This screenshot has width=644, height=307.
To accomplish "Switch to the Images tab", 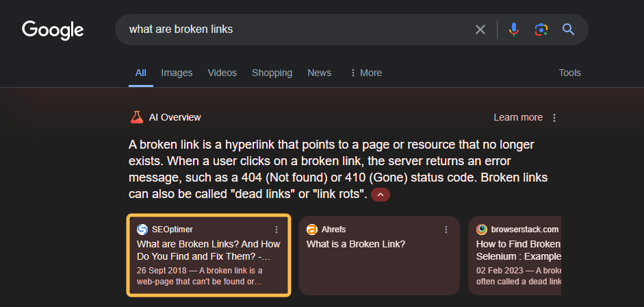I will [x=177, y=73].
